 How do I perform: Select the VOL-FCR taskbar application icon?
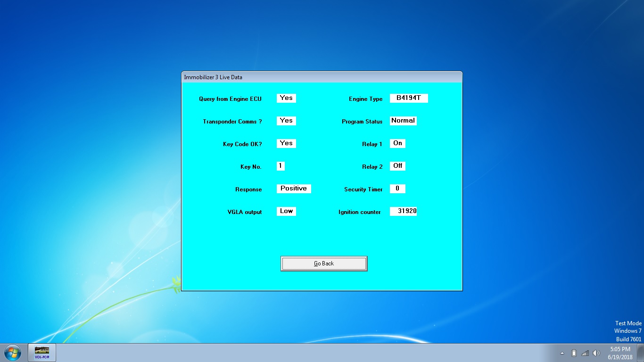(x=42, y=353)
